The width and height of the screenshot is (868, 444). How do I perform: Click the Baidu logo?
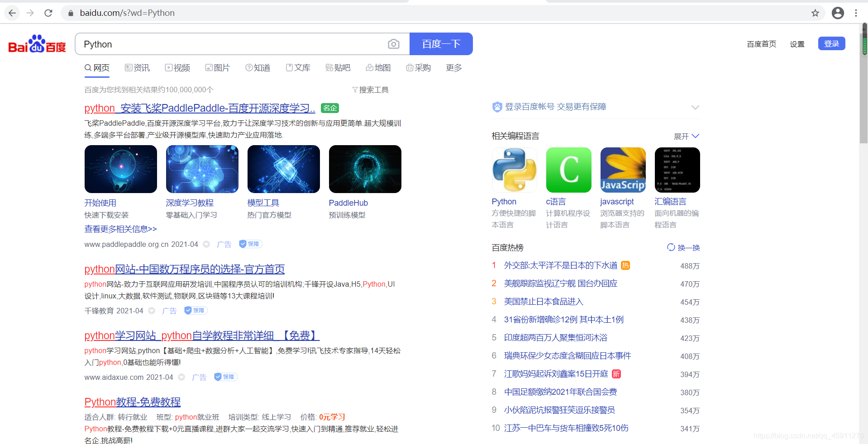click(x=37, y=44)
